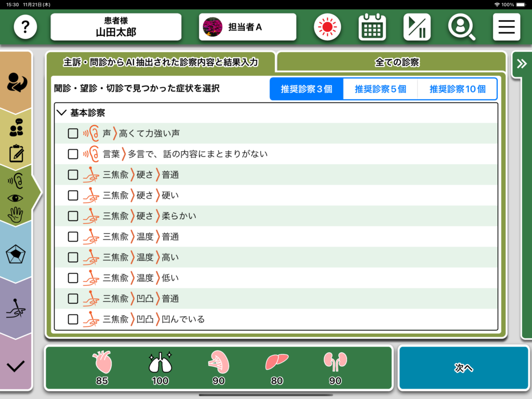Check the 三焦兪 温度 低い checkbox
Image resolution: width=532 pixels, height=399 pixels.
73,278
